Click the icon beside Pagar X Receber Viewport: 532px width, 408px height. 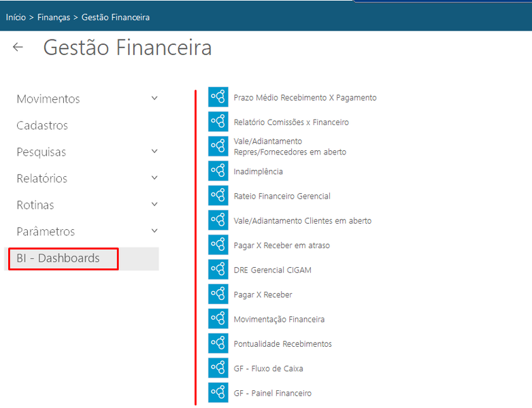click(x=218, y=294)
